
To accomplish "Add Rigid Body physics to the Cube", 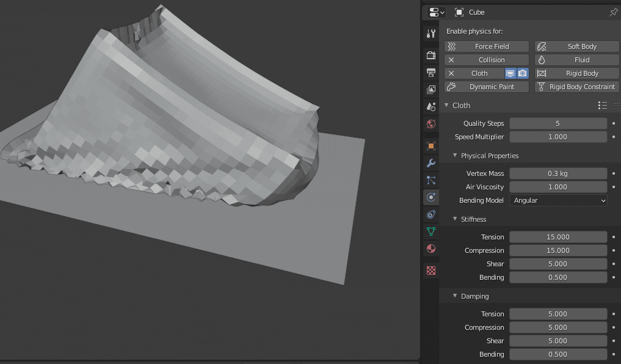I will point(576,73).
